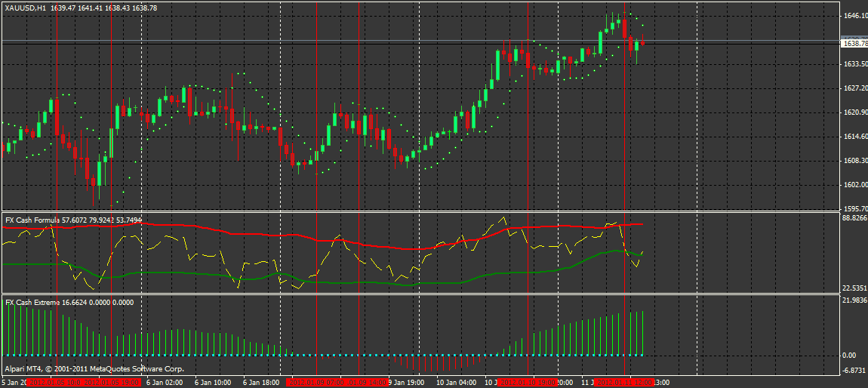Click the 21.9836 scale value
This screenshot has width=868, height=388.
(x=854, y=300)
